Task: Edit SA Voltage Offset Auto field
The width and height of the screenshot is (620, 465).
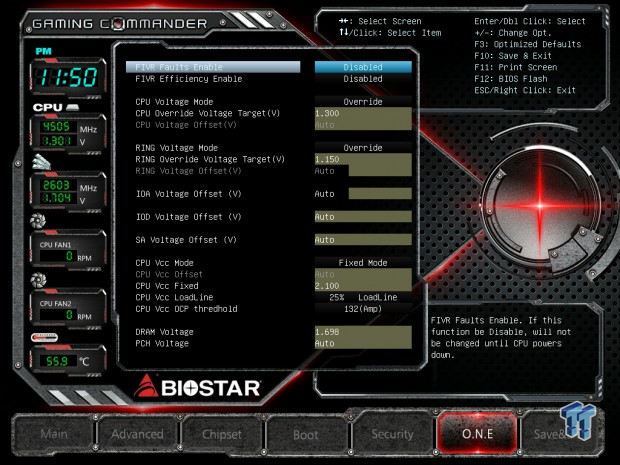Action: click(x=363, y=240)
